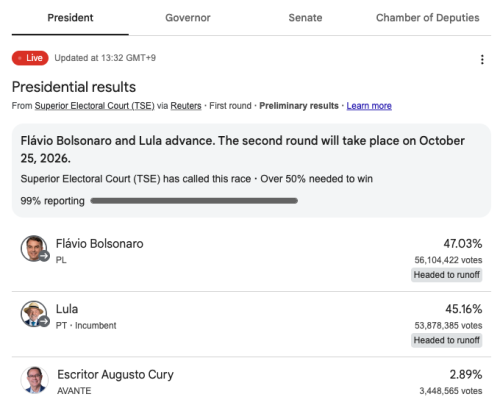
Task: Open the Reuters source link
Action: tap(186, 106)
